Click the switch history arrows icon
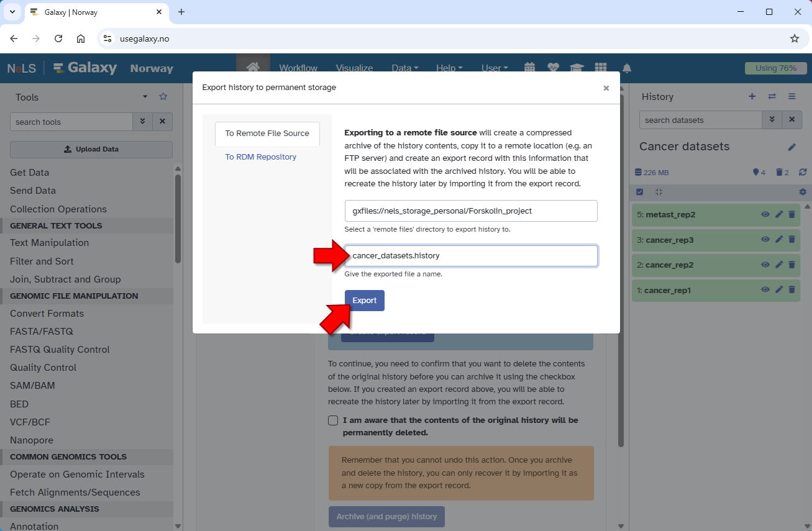 click(772, 96)
